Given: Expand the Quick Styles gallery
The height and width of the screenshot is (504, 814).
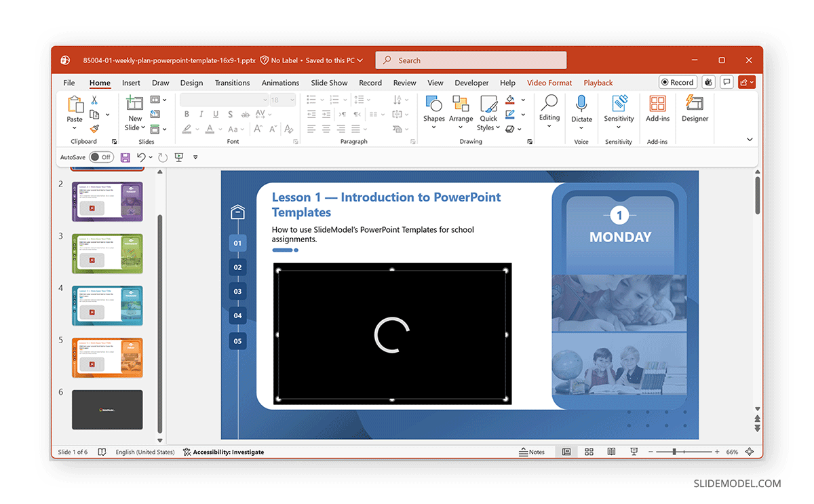Looking at the screenshot, I should click(488, 113).
